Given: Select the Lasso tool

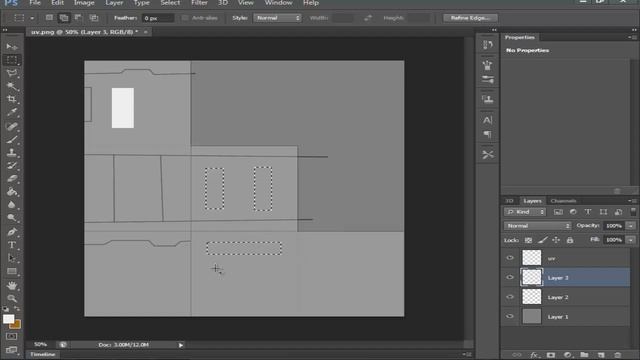Looking at the screenshot, I should [x=11, y=73].
